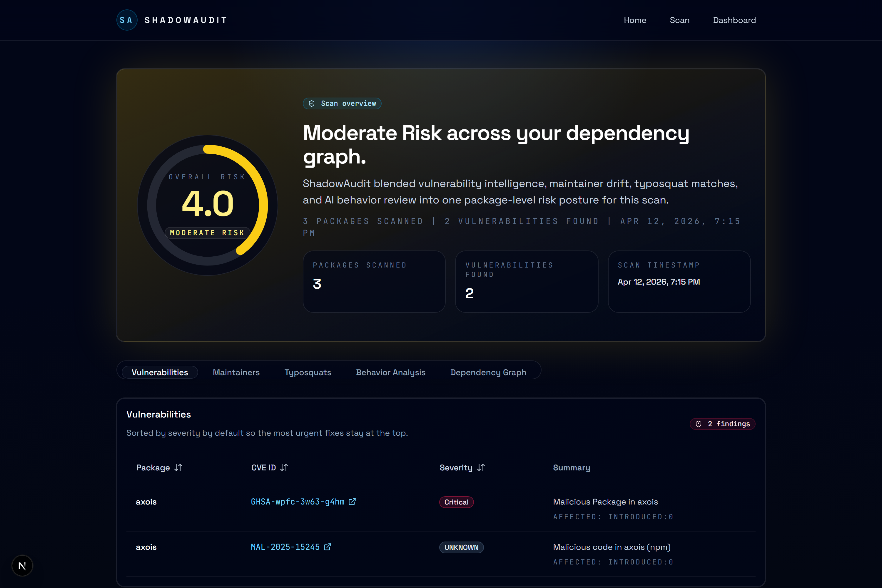The height and width of the screenshot is (588, 882).
Task: Click the Critical severity badge
Action: tap(456, 502)
